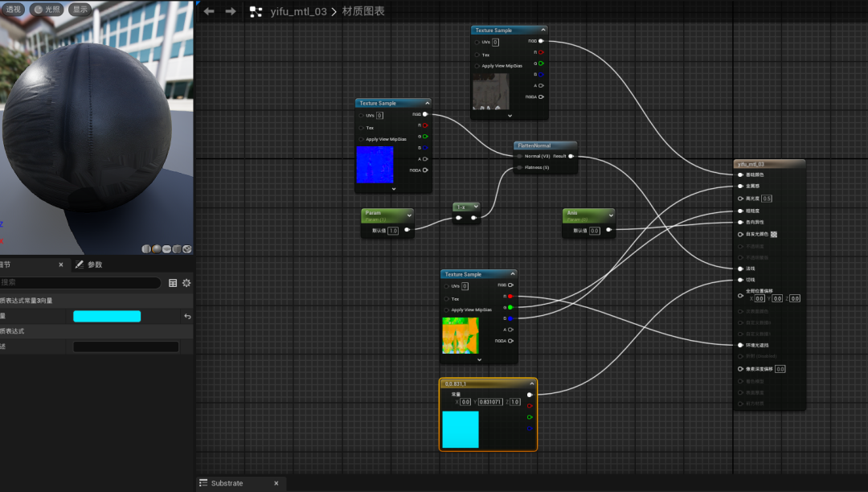Viewport: 868px width, 492px height.
Task: Click RGB output pin of gray Texture Sample
Action: click(x=541, y=41)
